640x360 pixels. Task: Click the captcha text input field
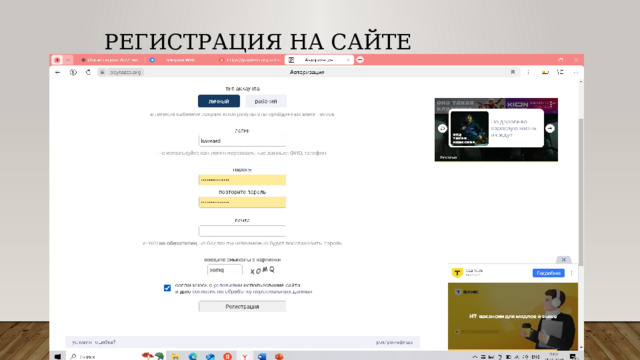click(224, 270)
